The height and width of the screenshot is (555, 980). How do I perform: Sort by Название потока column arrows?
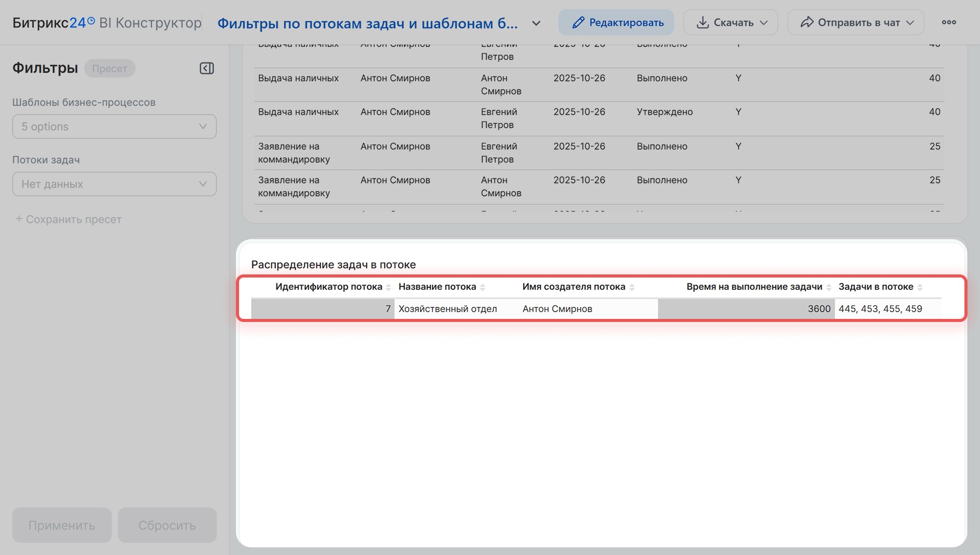[483, 287]
